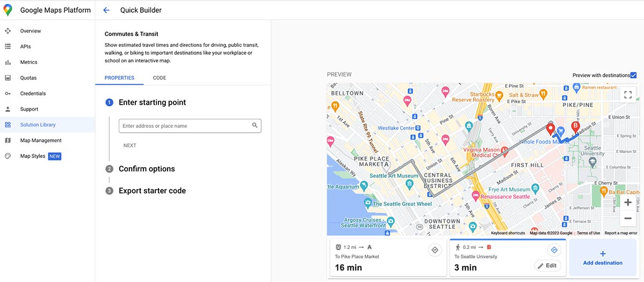Select the To Pike Place Market card
This screenshot has width=644, height=282.
[x=388, y=258]
